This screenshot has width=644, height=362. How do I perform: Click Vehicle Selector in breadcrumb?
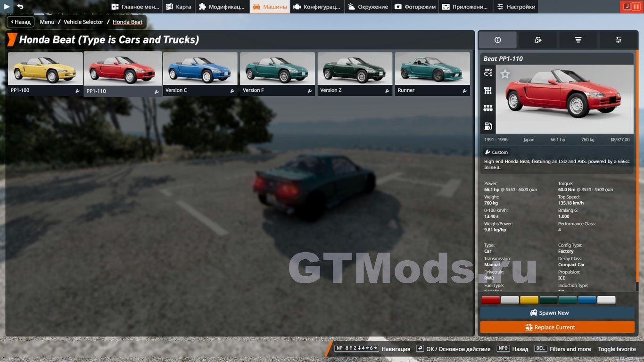83,22
